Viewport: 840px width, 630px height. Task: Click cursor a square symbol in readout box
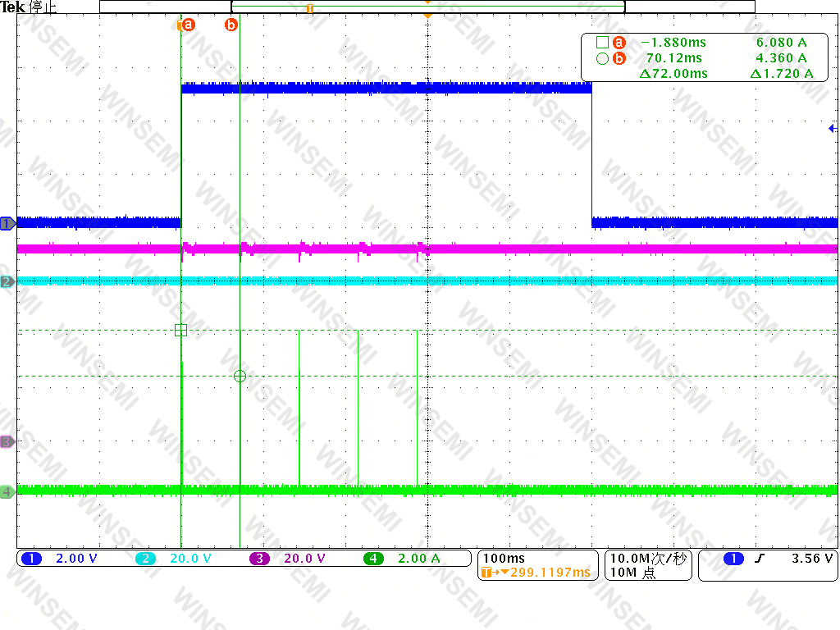(602, 43)
